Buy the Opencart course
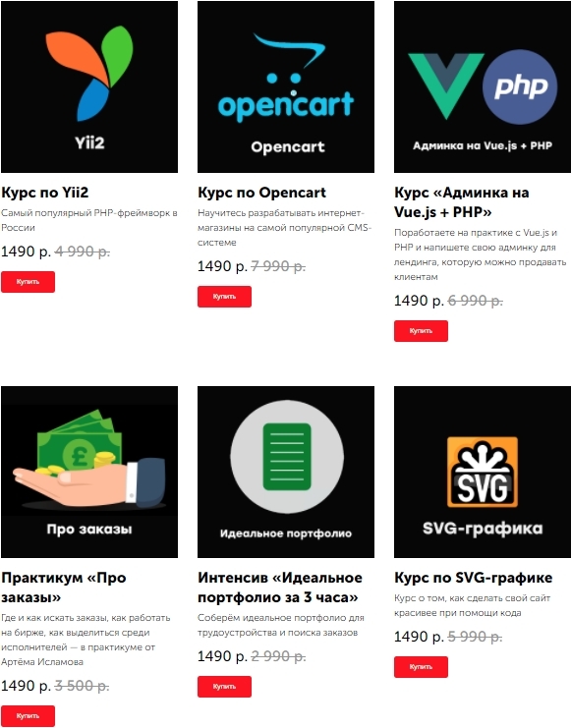The height and width of the screenshot is (728, 571). pyautogui.click(x=224, y=297)
